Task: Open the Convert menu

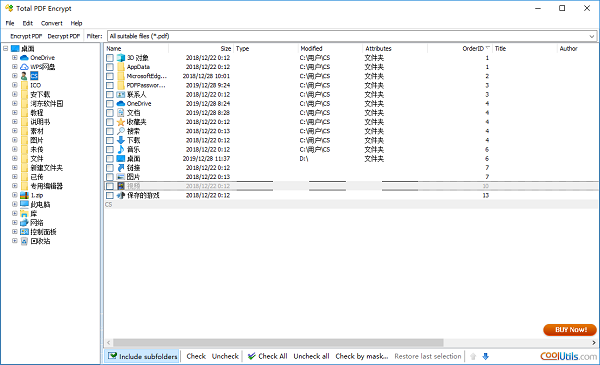Action: click(x=52, y=23)
